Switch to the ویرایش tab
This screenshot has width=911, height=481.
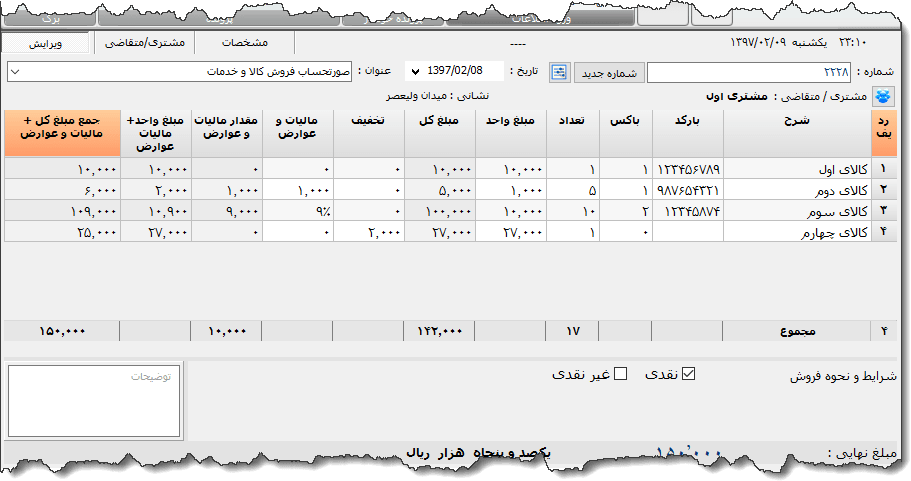pyautogui.click(x=46, y=43)
